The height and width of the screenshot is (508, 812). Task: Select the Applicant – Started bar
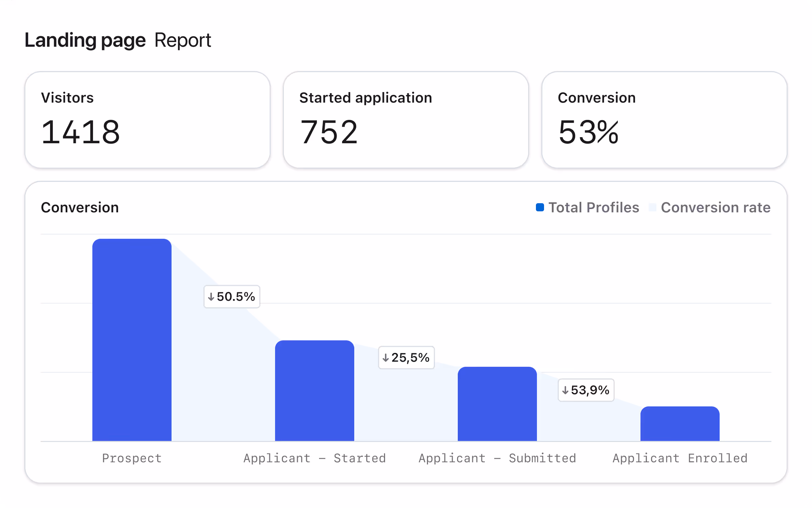[315, 389]
